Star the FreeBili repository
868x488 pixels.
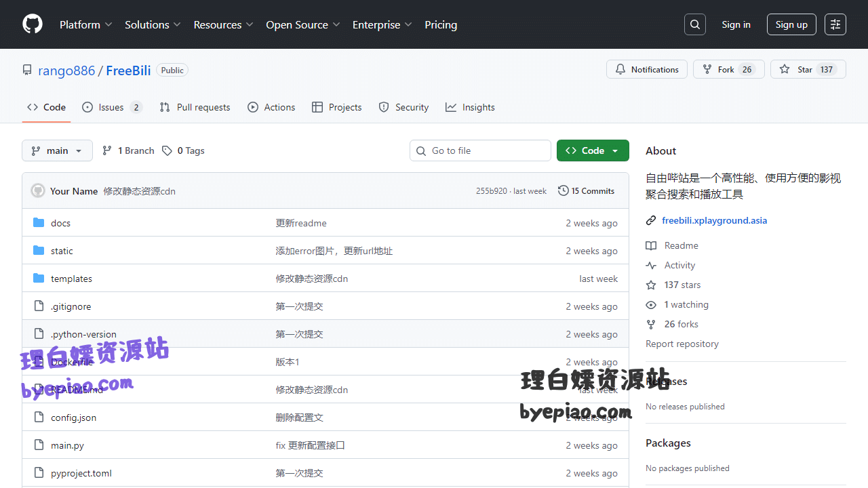click(808, 69)
